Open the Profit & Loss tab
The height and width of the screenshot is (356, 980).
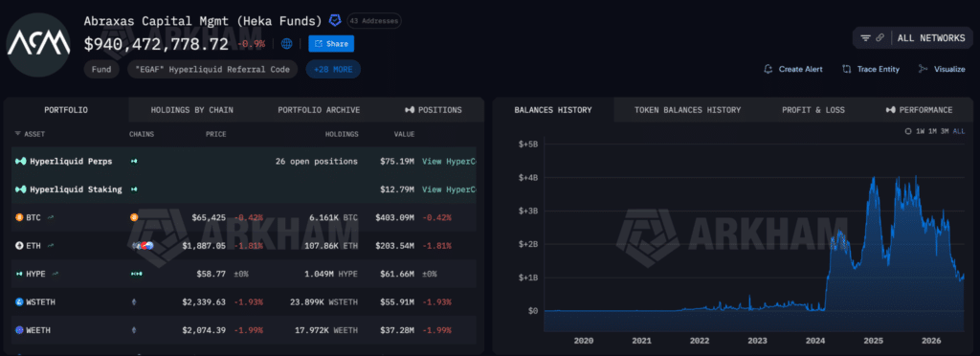tap(813, 110)
